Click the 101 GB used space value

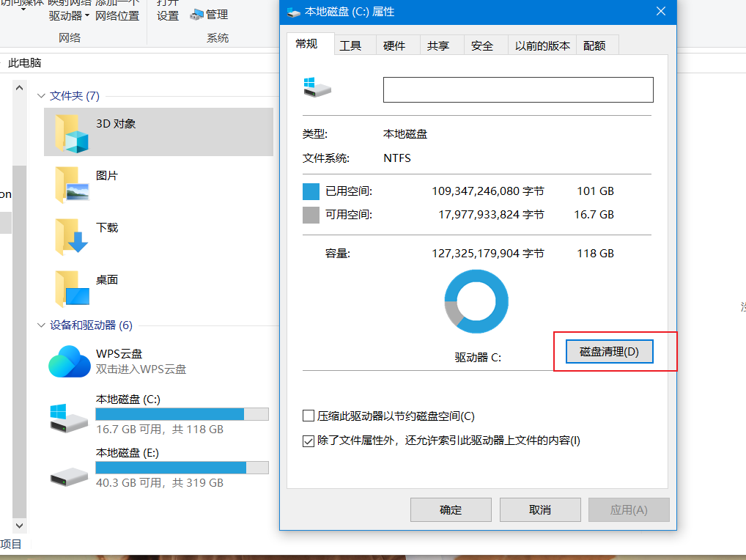pyautogui.click(x=595, y=191)
